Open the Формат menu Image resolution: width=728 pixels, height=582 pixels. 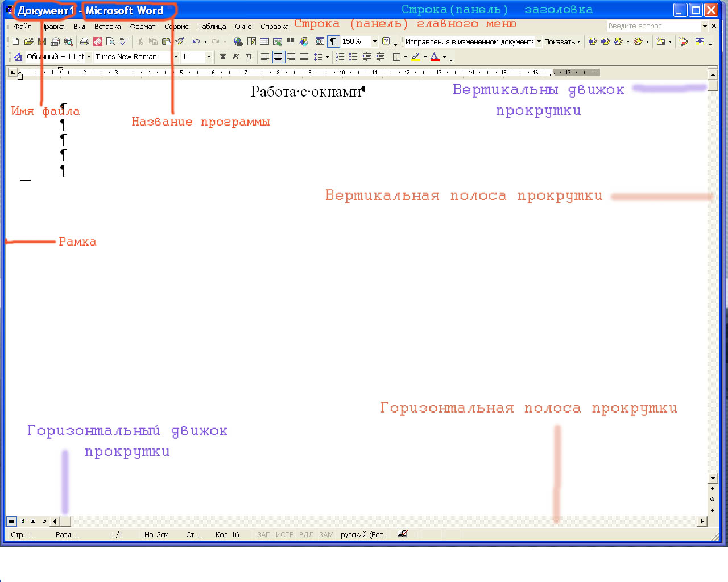142,26
